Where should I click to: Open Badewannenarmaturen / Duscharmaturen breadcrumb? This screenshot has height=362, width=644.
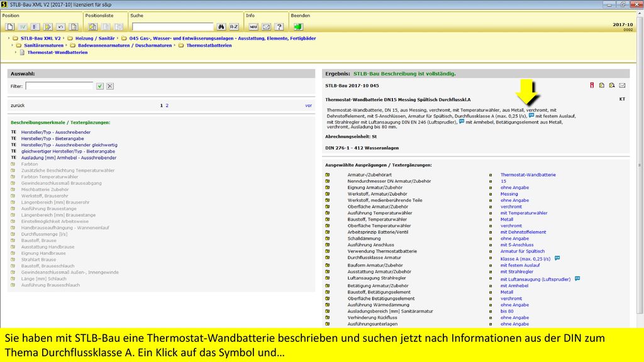[125, 45]
